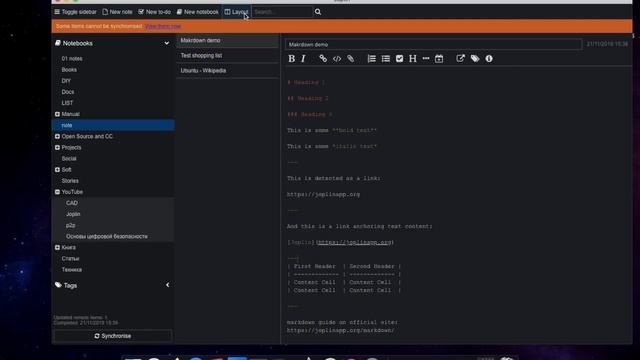Insert a numbered list
This screenshot has width=640, height=360.
371,59
